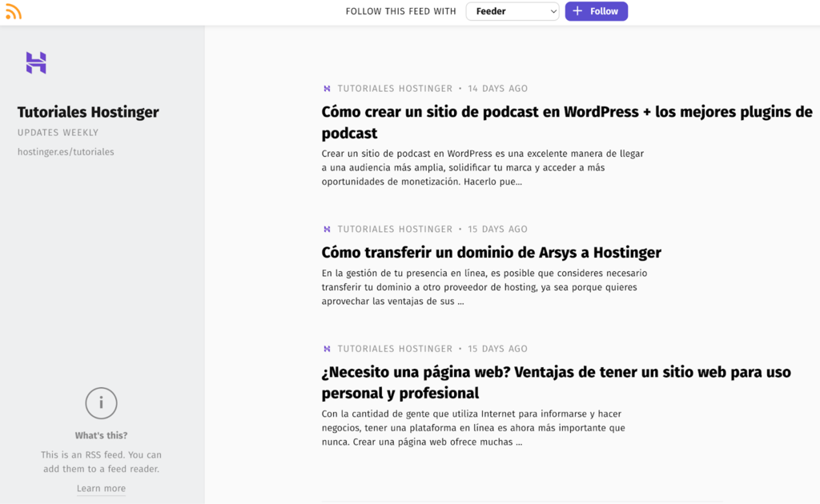The image size is (820, 504).
Task: Click the Tutoriales Hostinger feed title
Action: click(88, 112)
